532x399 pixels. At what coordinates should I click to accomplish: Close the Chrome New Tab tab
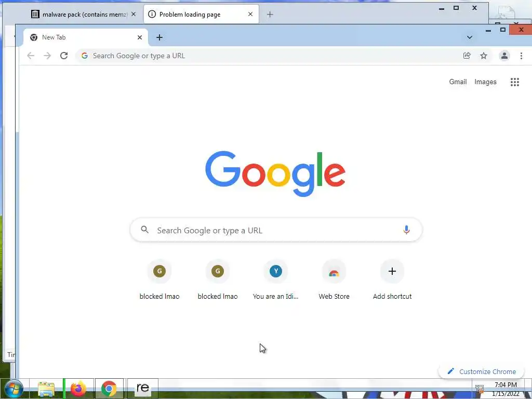[139, 37]
